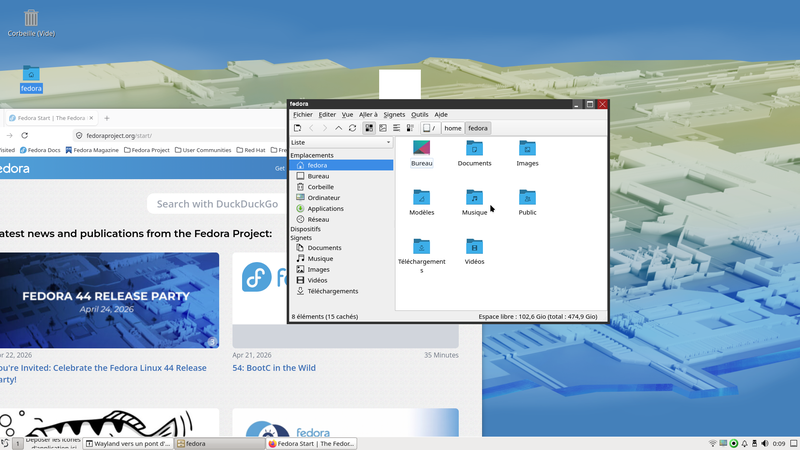Open Fedora Docs bookmark in Firefox
The height and width of the screenshot is (450, 800).
pyautogui.click(x=40, y=150)
